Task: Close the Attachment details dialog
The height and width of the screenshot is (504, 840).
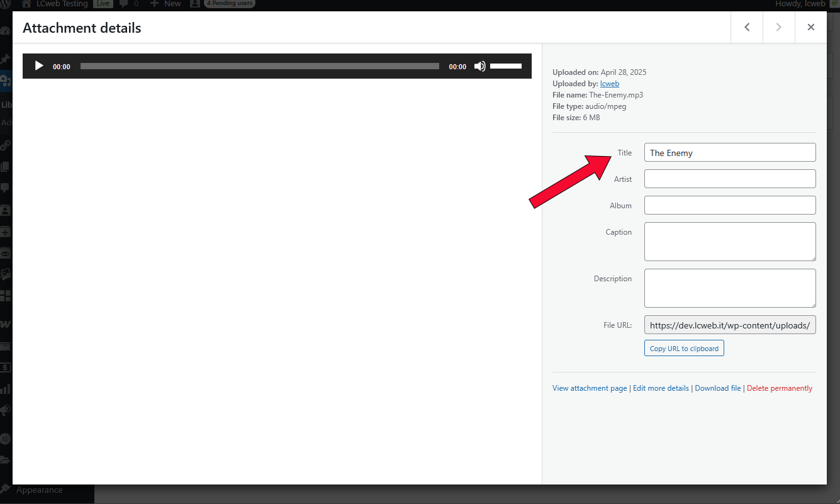Action: pyautogui.click(x=810, y=27)
